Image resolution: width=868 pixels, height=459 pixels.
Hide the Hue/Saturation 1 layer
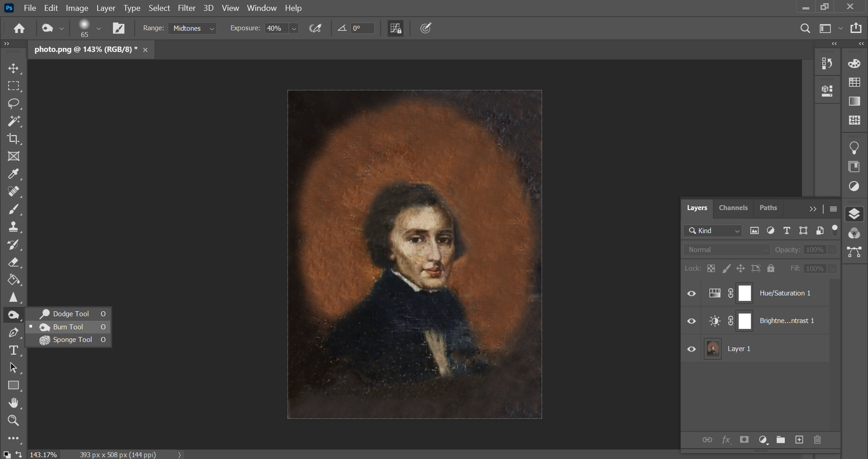click(691, 294)
